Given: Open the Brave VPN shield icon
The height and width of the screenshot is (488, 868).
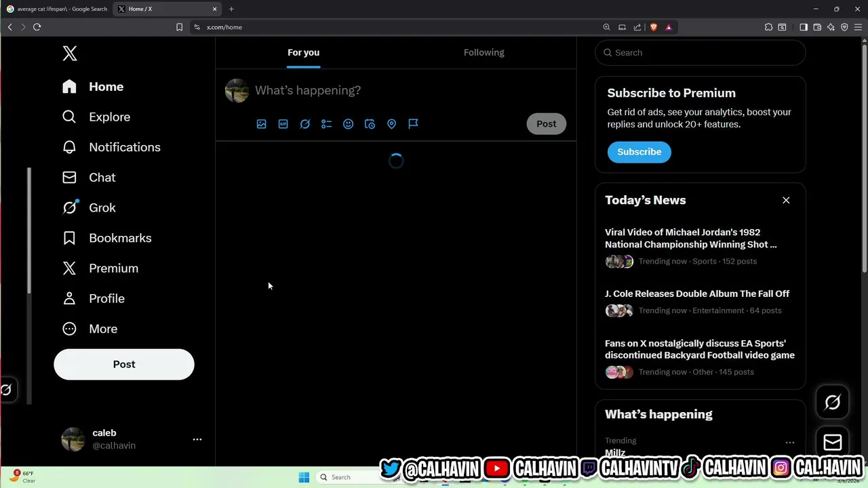Looking at the screenshot, I should [844, 27].
